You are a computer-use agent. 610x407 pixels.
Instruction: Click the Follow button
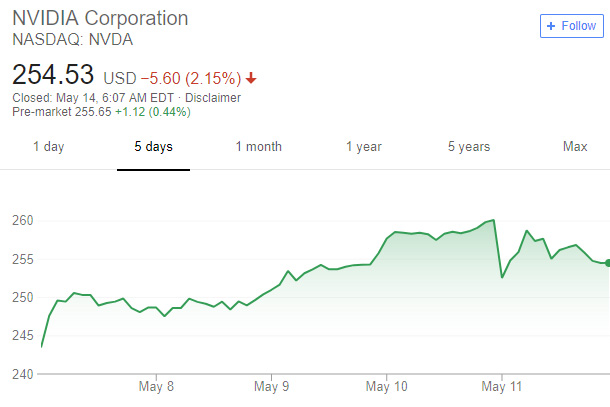click(571, 26)
